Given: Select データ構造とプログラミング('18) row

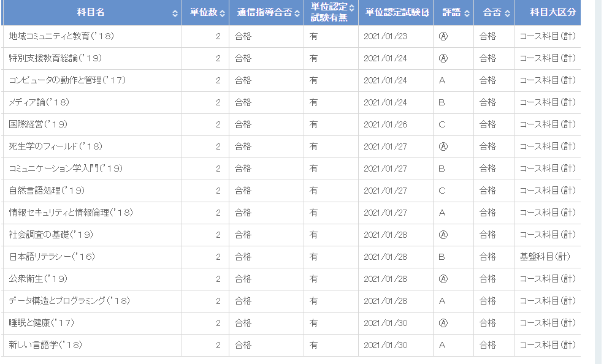Looking at the screenshot, I should click(291, 301).
